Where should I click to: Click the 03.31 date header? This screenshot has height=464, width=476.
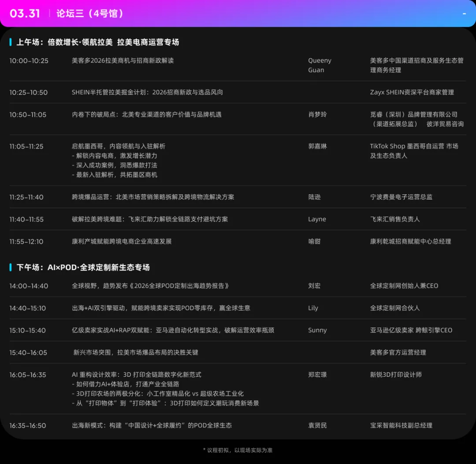25,13
